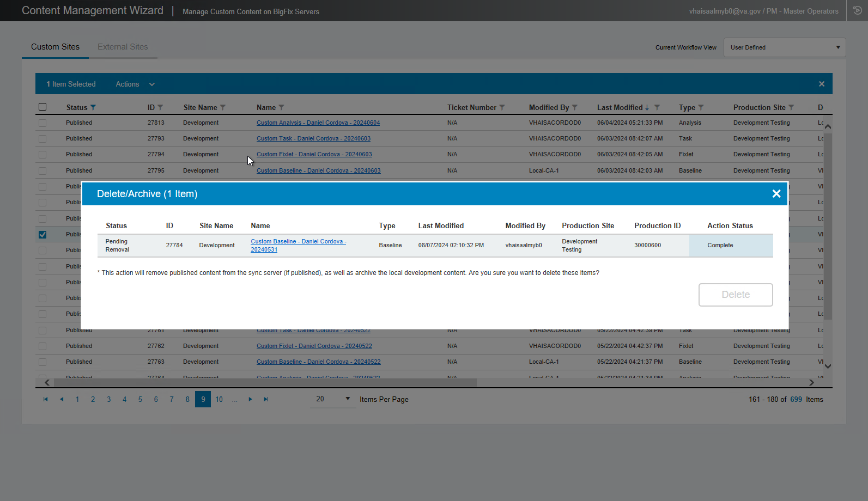Filter the Status column
The height and width of the screenshot is (501, 868).
pyautogui.click(x=93, y=107)
